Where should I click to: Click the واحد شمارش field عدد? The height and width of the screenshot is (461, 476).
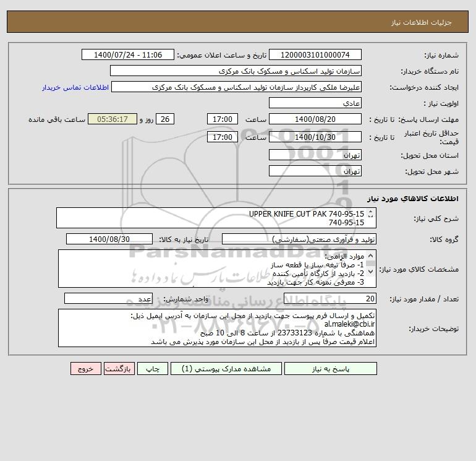108,298
